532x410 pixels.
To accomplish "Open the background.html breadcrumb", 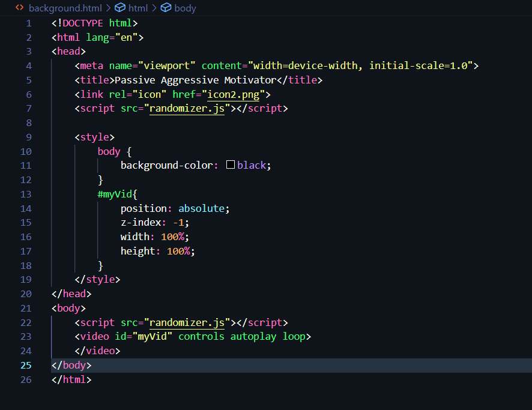I will [x=65, y=8].
